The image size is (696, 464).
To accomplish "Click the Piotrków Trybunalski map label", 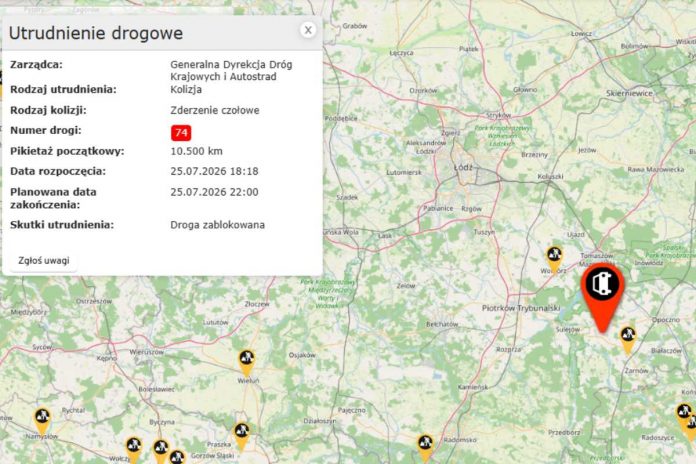I will [521, 308].
